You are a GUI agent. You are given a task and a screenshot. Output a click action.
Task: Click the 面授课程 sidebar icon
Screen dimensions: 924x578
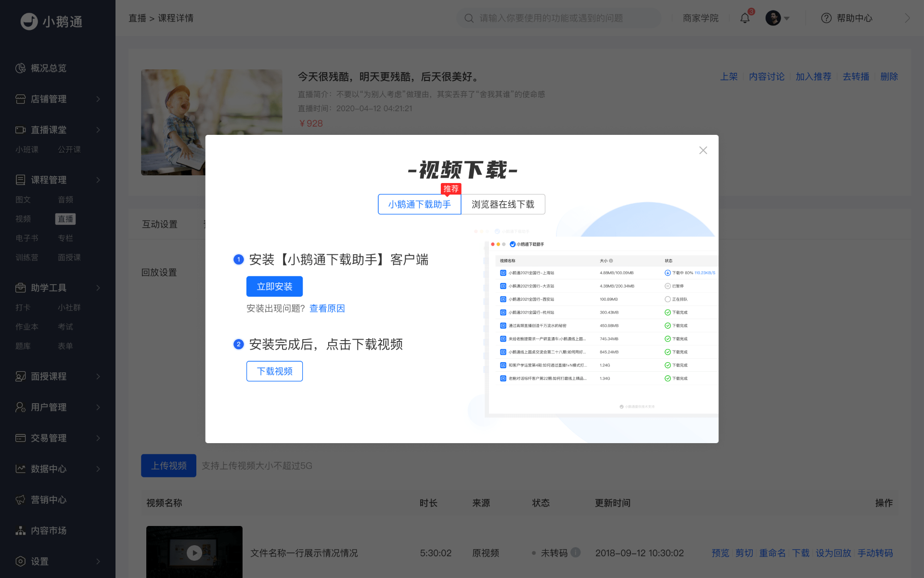[x=20, y=376]
